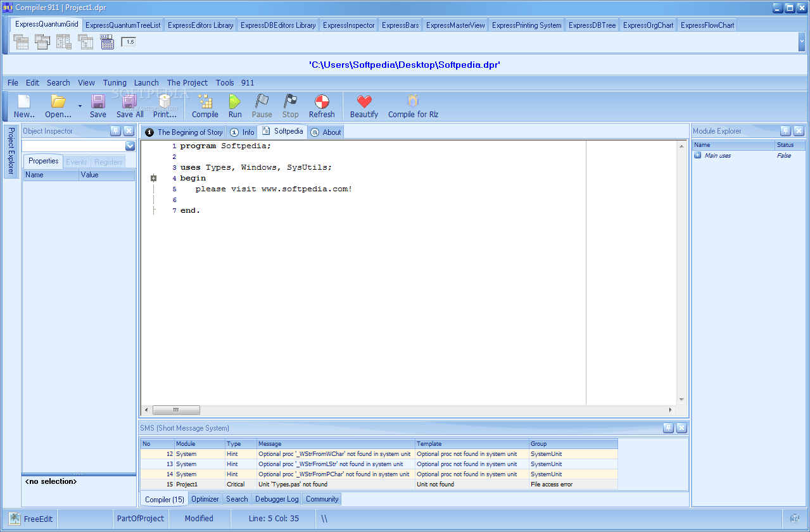Select the calculator component in the palette

107,42
